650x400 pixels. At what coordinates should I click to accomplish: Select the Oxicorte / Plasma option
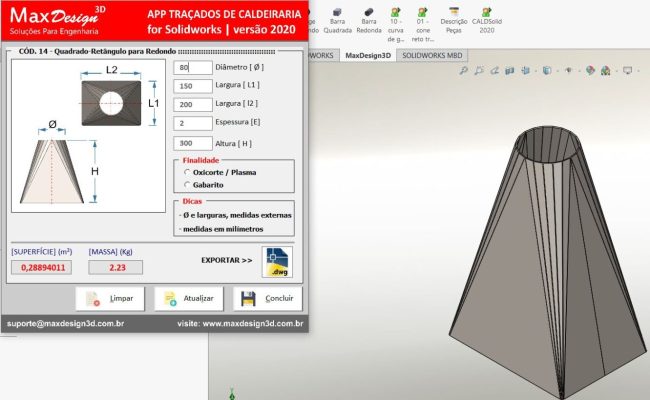[x=187, y=172]
